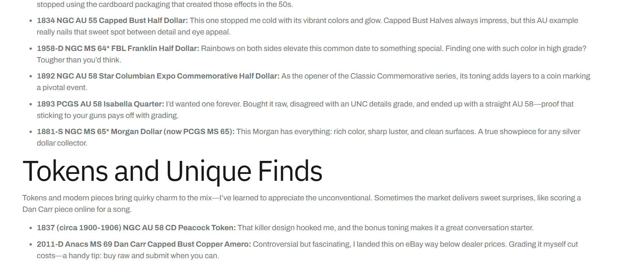644x267 pixels.
Task: Select the 2011-D Anacs MS 69 Dan Carr Amero title
Action: pos(144,244)
